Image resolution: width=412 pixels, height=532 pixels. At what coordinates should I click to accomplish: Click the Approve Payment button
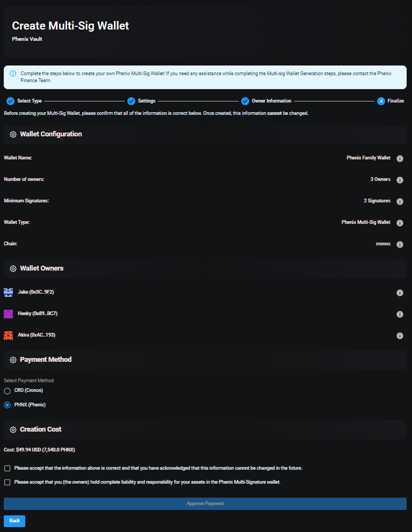205,504
